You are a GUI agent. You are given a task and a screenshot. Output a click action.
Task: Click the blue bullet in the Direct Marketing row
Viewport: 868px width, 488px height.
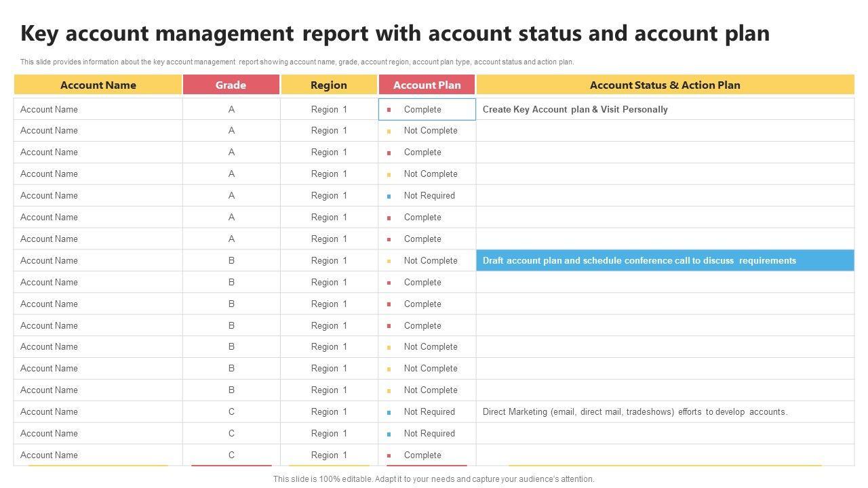[x=389, y=413]
